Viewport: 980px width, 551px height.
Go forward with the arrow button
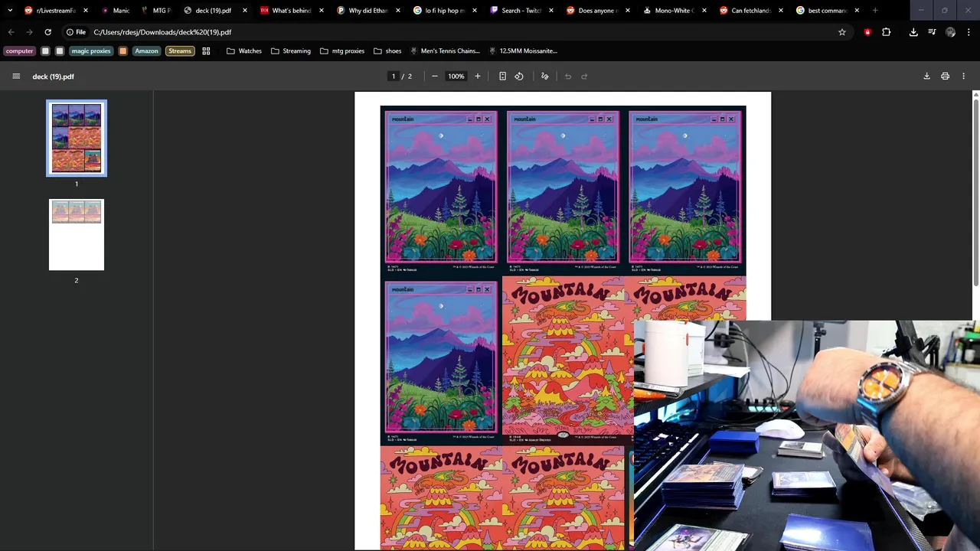[29, 32]
